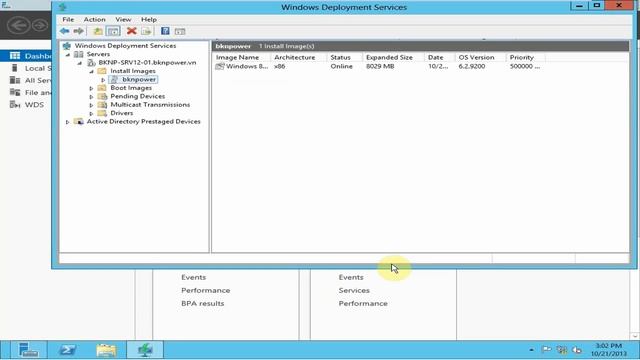Open WDS in Server Manager sidebar

point(26,105)
